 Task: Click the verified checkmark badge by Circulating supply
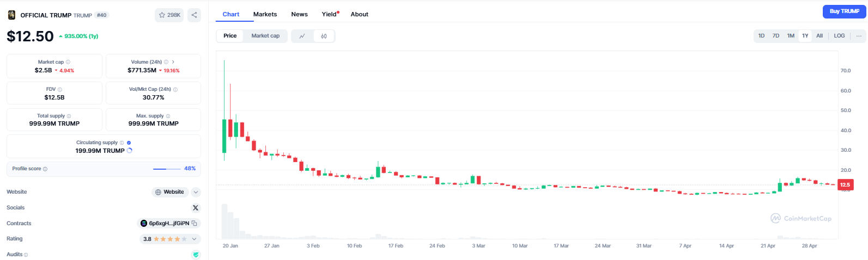(x=129, y=143)
